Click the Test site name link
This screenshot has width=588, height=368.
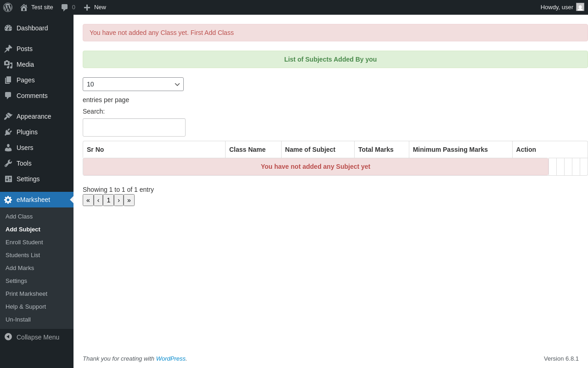pyautogui.click(x=42, y=7)
